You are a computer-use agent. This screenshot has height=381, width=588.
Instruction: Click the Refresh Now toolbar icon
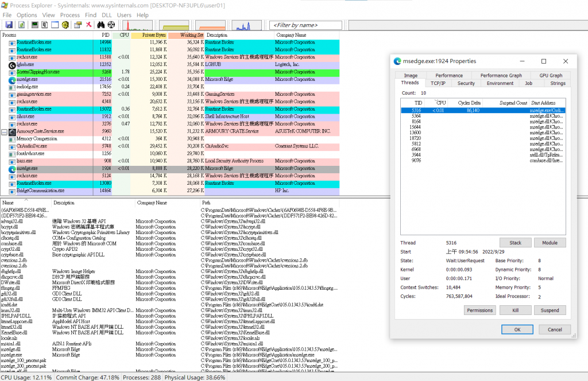point(21,25)
